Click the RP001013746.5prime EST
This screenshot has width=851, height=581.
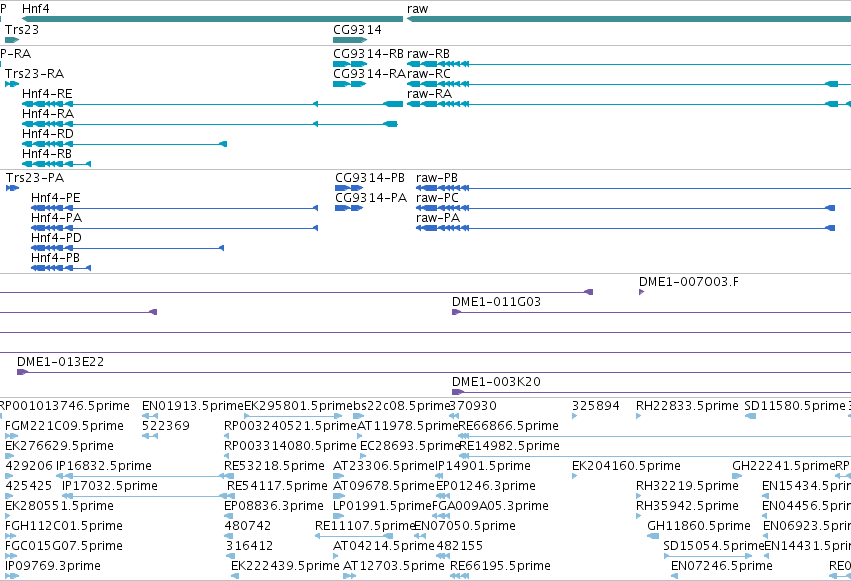pyautogui.click(x=65, y=406)
